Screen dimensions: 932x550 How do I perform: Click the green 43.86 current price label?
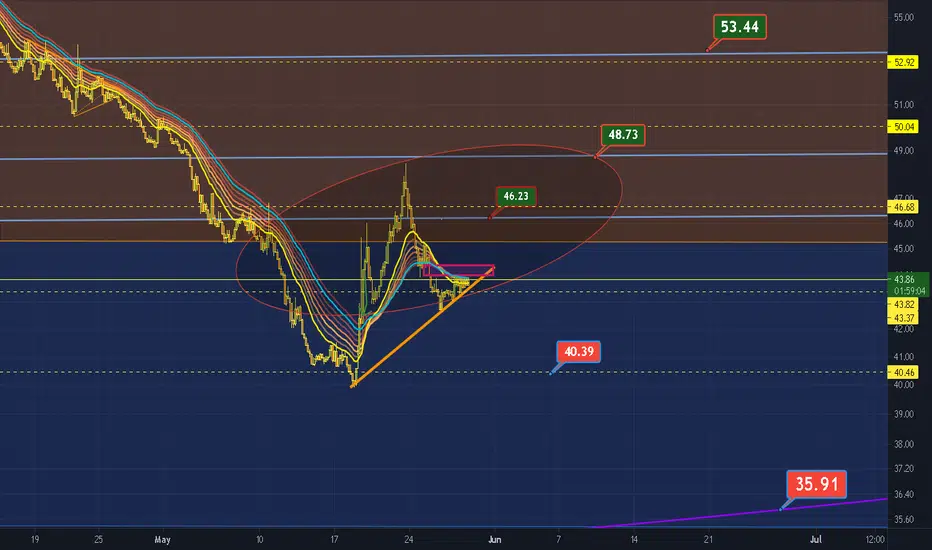(903, 279)
